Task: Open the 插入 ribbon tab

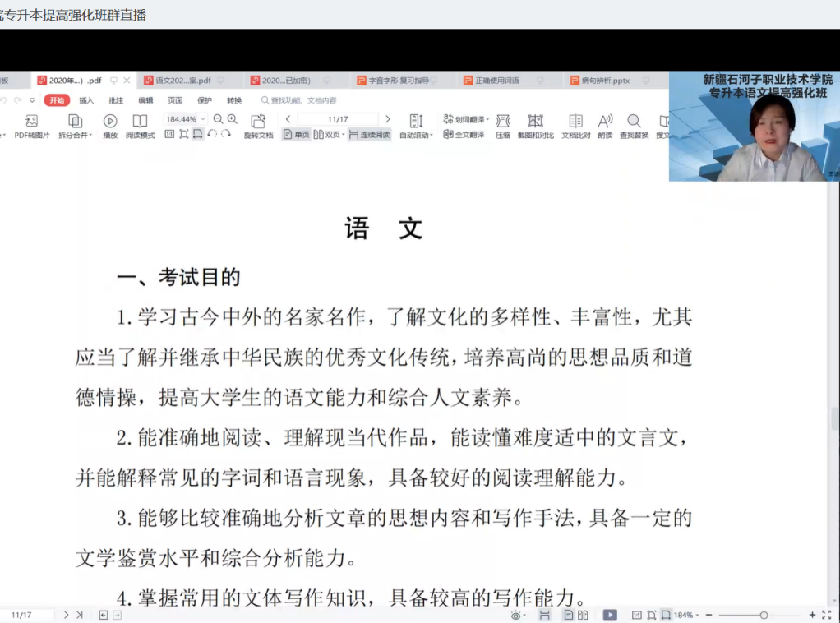Action: point(86,100)
